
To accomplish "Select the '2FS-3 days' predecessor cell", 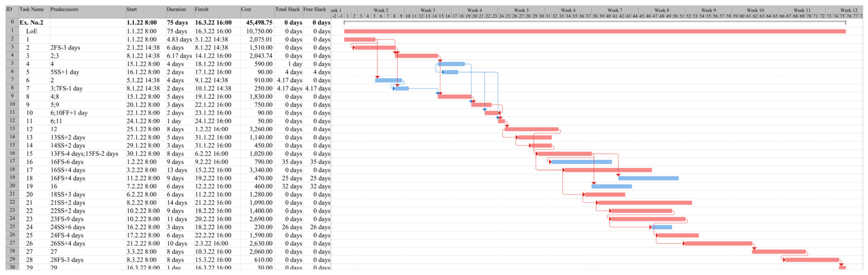I will [x=65, y=48].
